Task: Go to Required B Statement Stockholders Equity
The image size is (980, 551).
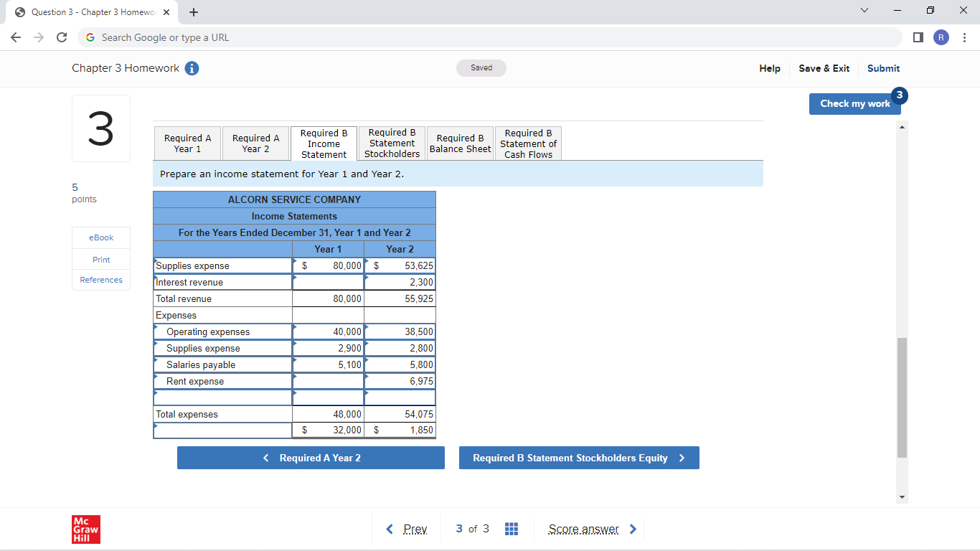Action: coord(579,458)
